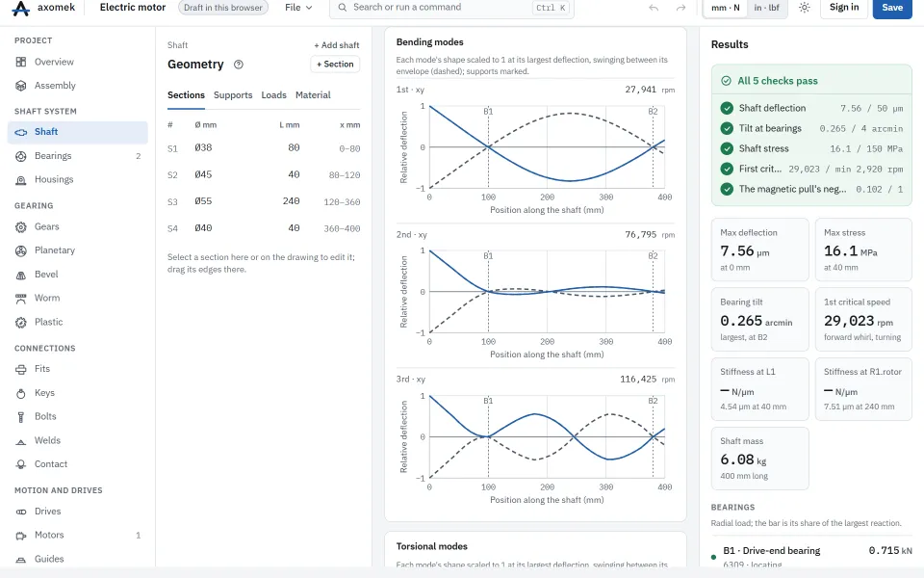Open the Gears icon in sidebar
The width and height of the screenshot is (924, 578).
click(x=20, y=227)
